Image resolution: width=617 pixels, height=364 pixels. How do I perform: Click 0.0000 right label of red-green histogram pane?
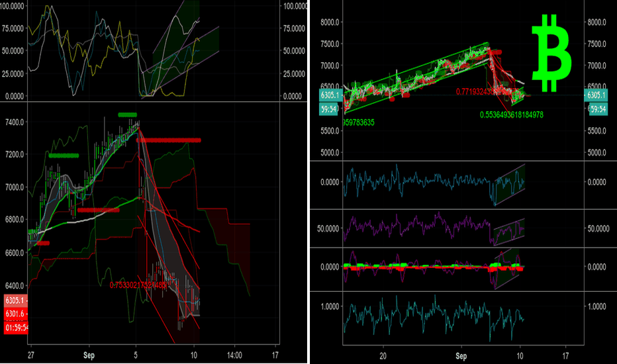coord(596,267)
